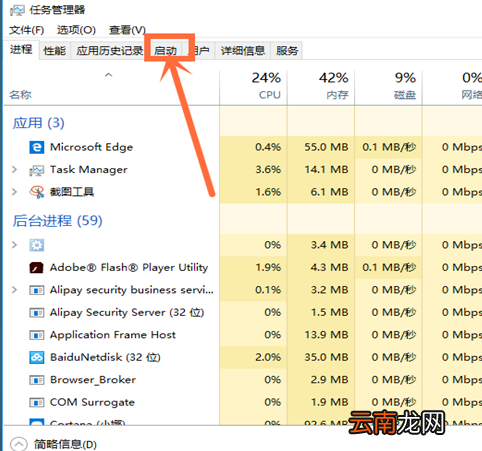Click BaiduNetdisk memory value 35.0 MB
482x451 pixels.
click(326, 357)
